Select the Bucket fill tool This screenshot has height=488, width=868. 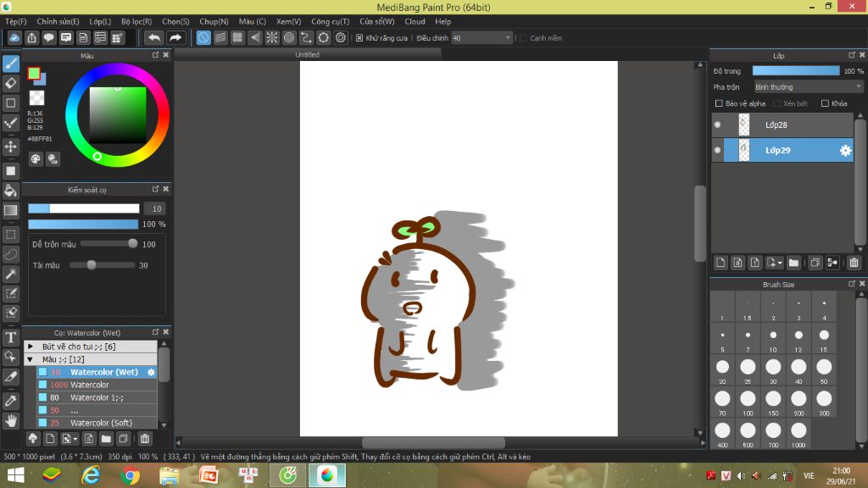click(11, 191)
